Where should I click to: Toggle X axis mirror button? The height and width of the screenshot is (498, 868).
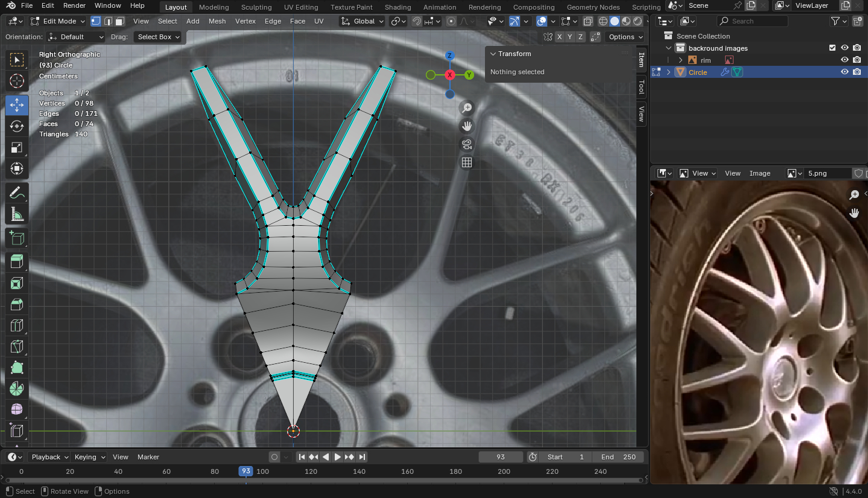point(560,37)
